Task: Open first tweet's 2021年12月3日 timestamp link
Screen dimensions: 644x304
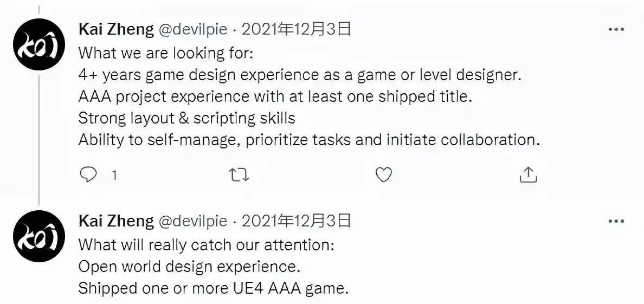Action: click(296, 30)
